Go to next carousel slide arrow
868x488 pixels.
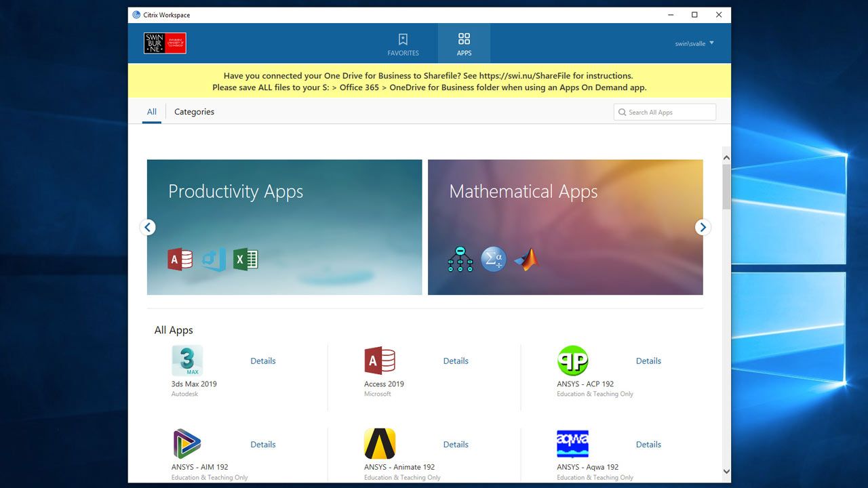(x=703, y=227)
